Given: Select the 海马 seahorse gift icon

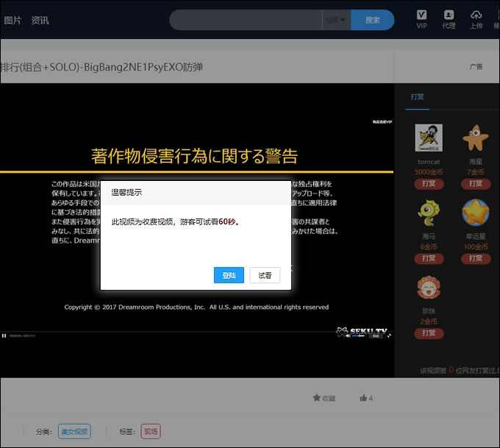Looking at the screenshot, I should [x=429, y=213].
